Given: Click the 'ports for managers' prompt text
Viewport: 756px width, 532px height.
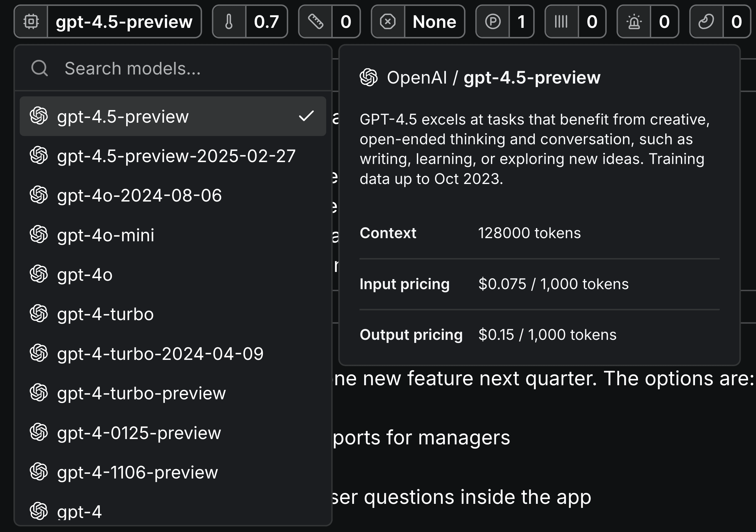Looking at the screenshot, I should (421, 438).
